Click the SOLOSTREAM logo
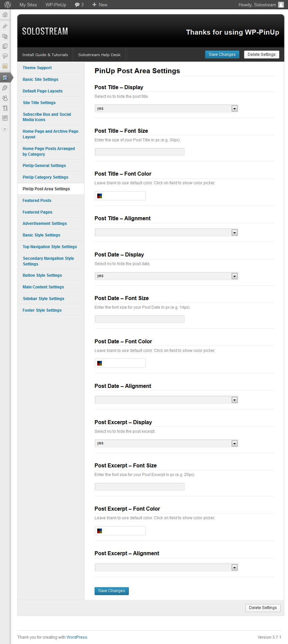The image size is (288, 644). click(x=45, y=31)
